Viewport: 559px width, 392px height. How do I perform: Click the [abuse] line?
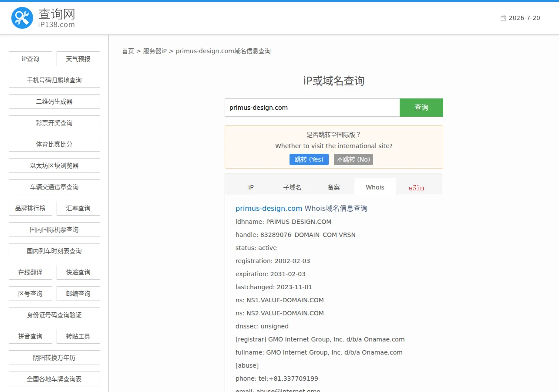pos(247,365)
